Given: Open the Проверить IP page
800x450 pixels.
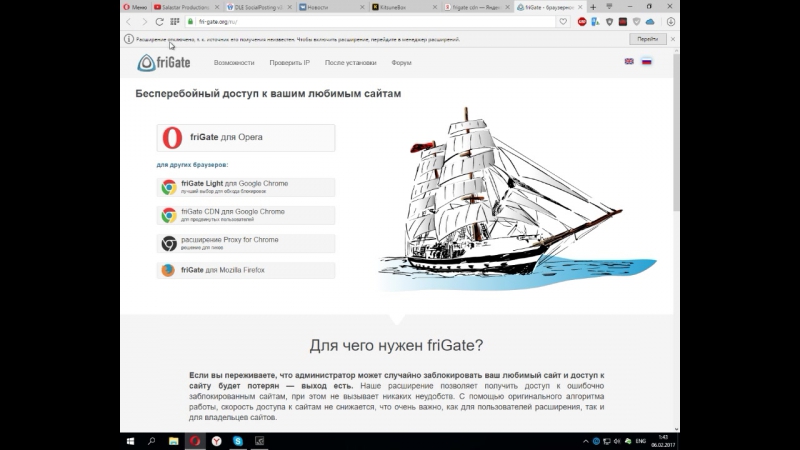Looking at the screenshot, I should (289, 63).
